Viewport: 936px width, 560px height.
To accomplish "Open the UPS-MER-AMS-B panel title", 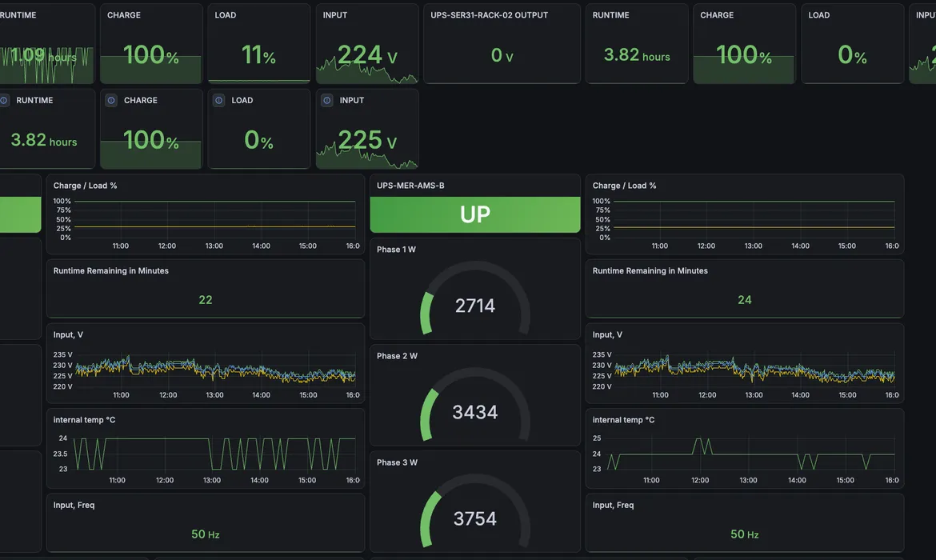I will point(410,186).
